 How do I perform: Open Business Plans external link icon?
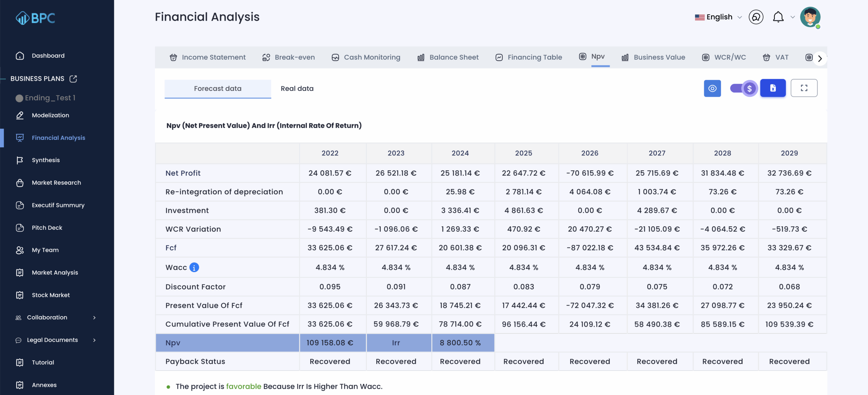[x=73, y=79]
